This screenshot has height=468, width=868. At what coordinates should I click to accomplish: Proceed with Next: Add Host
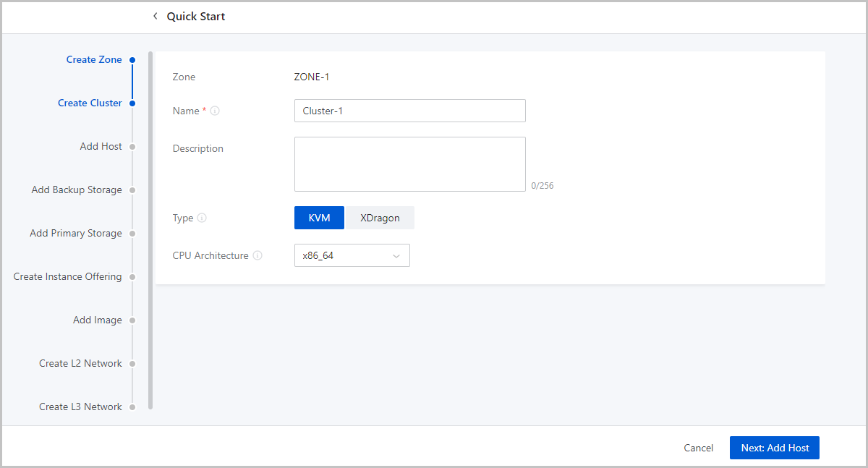(x=774, y=448)
